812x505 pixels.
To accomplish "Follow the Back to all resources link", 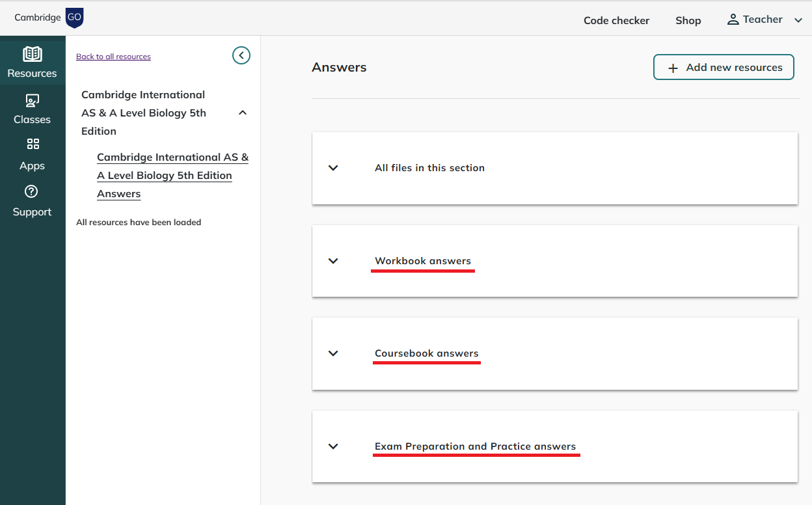I will point(113,57).
